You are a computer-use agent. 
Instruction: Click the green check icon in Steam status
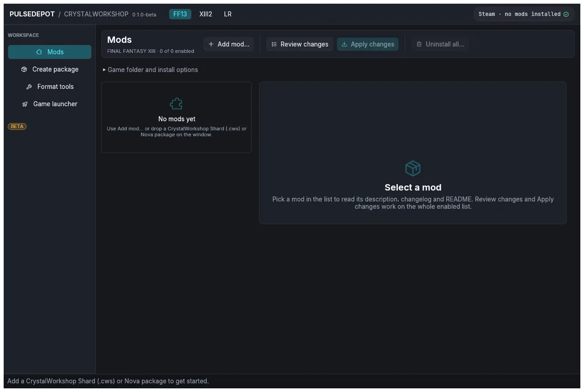pos(566,14)
